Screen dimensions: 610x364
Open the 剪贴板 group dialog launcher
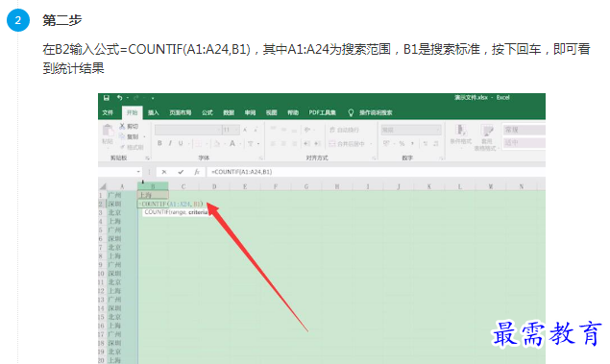(147, 158)
